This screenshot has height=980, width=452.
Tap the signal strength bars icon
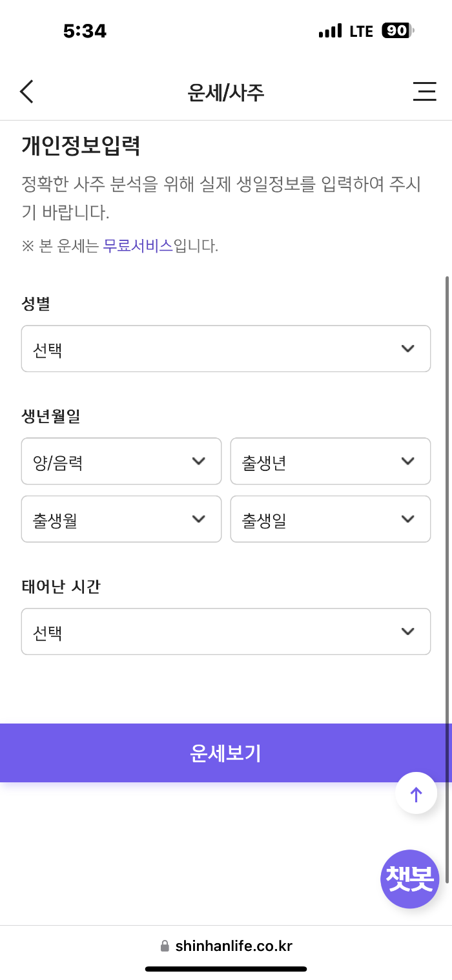pos(330,30)
